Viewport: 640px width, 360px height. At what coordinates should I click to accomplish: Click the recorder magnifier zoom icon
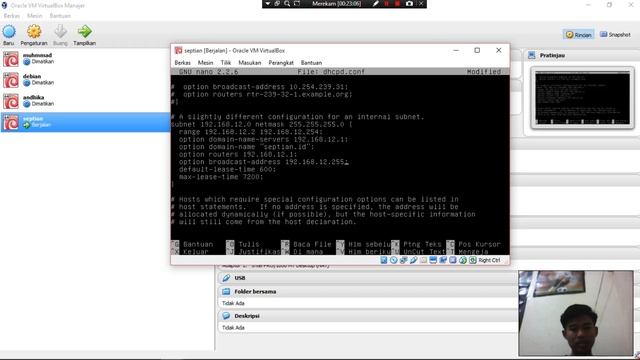(x=287, y=4)
